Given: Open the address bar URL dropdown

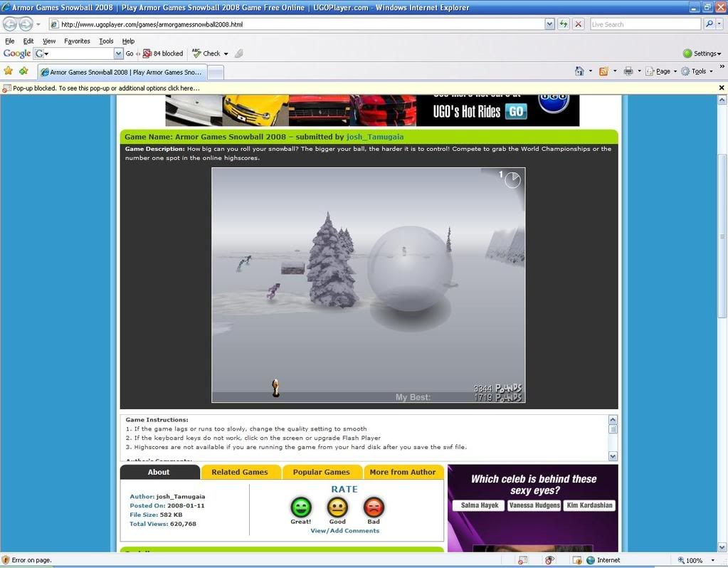Looking at the screenshot, I should tap(549, 24).
